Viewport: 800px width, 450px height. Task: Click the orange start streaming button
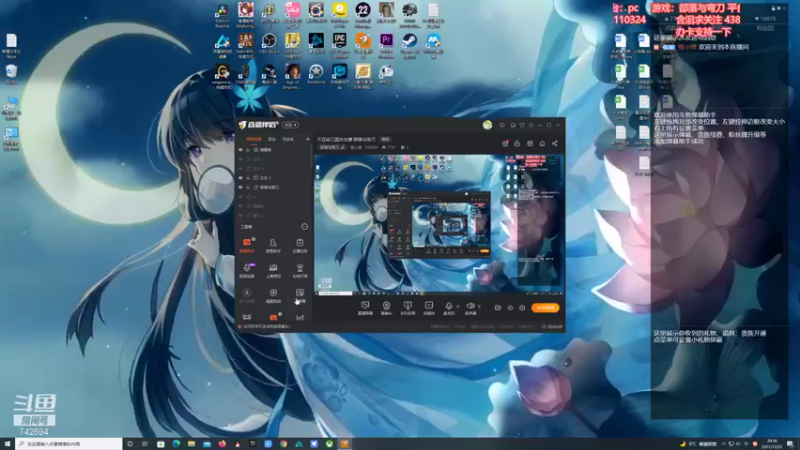tap(545, 308)
